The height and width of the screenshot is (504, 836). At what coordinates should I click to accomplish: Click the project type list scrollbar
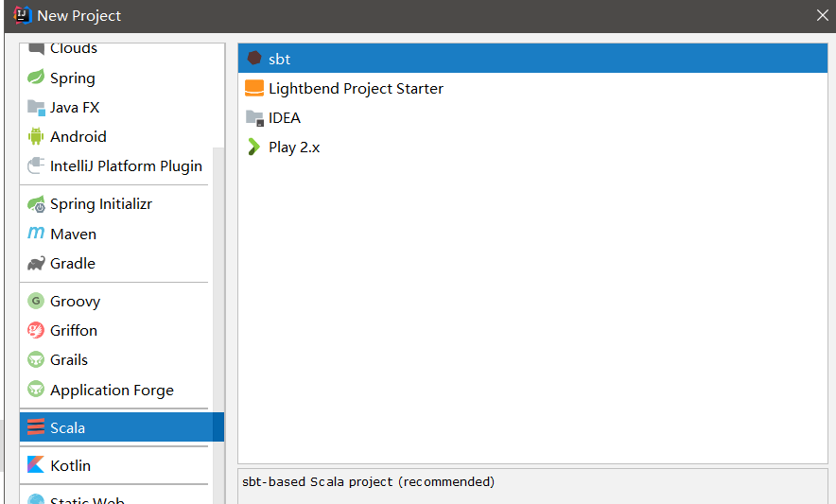pyautogui.click(x=218, y=284)
